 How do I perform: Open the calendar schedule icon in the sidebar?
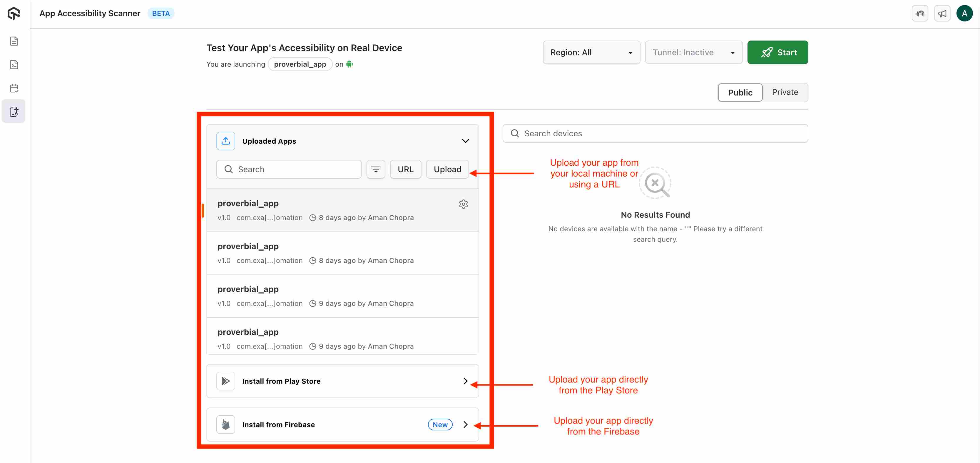(14, 88)
